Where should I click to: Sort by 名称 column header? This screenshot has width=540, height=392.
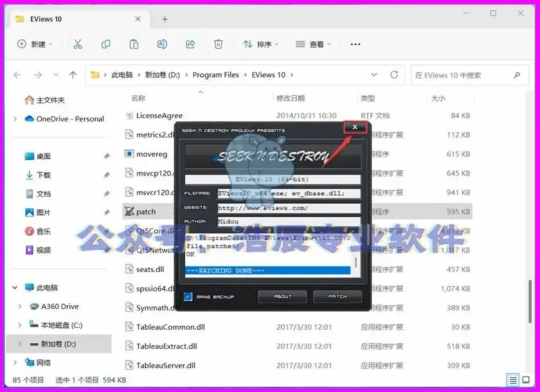pyautogui.click(x=138, y=98)
